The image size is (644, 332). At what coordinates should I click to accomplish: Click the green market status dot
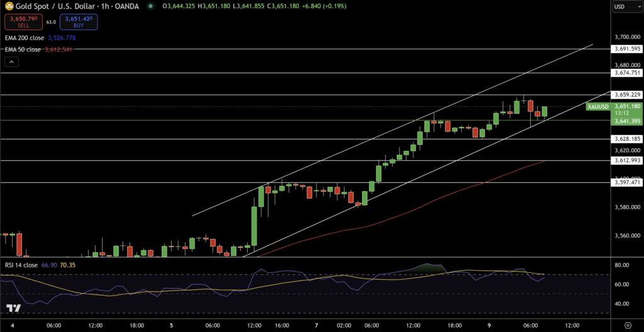150,6
